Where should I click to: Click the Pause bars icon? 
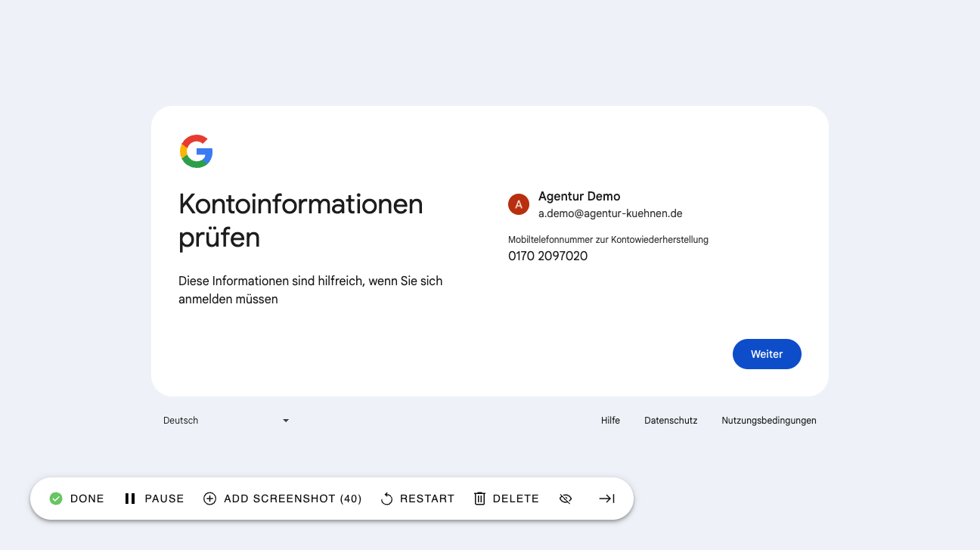130,499
